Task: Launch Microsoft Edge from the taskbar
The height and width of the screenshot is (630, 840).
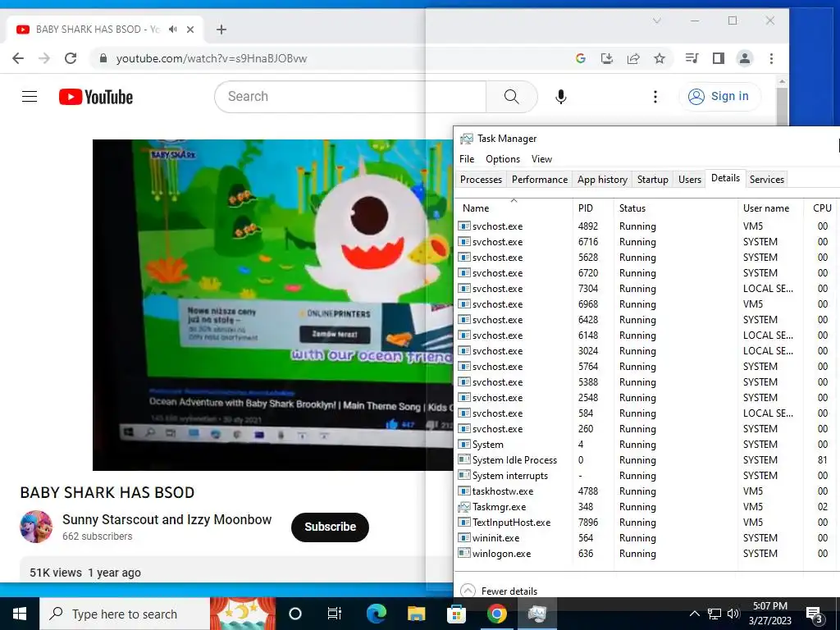Action: click(x=376, y=614)
